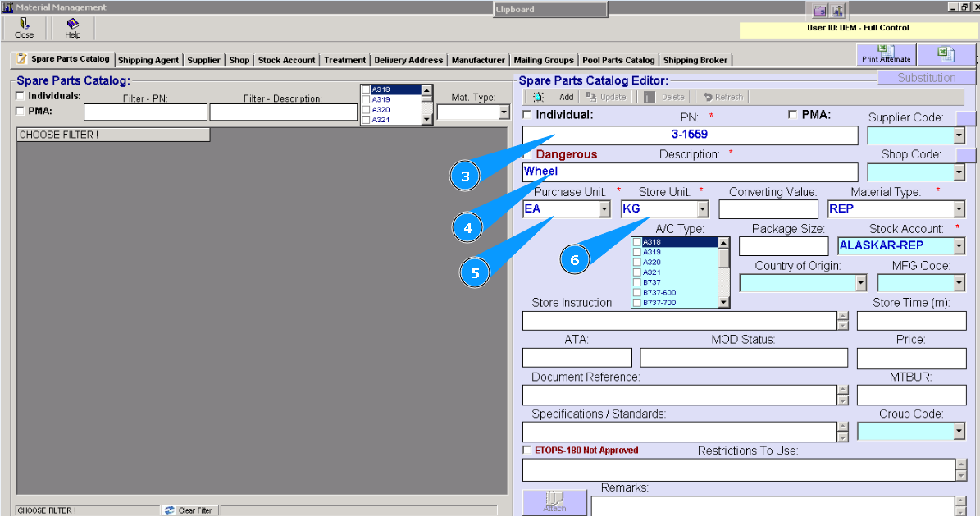The width and height of the screenshot is (980, 517).
Task: Check A320 in the filter aircraft list
Action: [367, 109]
